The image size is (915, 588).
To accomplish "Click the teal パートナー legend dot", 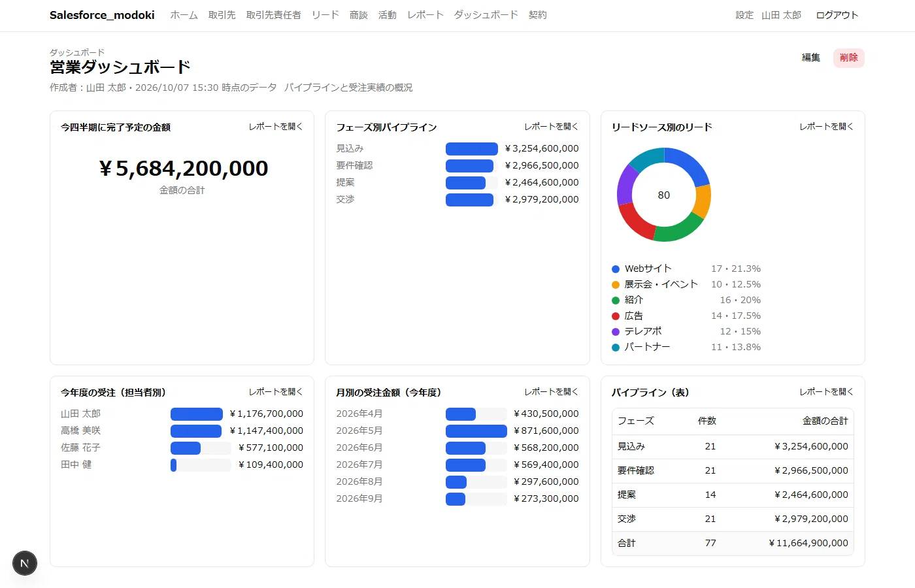I will coord(616,348).
